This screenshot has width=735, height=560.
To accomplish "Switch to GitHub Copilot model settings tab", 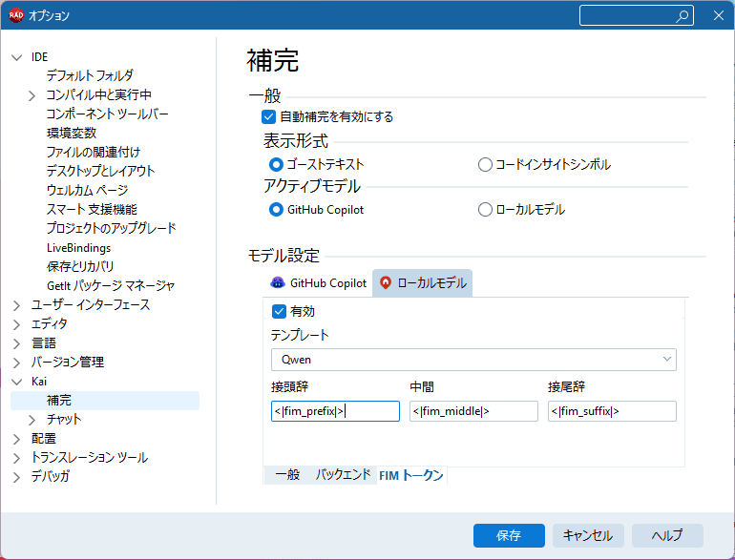I will pos(319,283).
